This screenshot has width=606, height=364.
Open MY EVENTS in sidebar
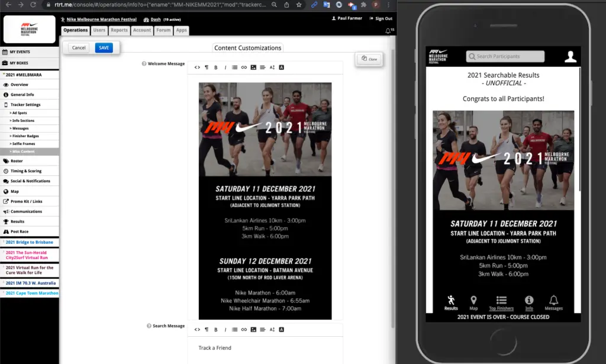(30, 51)
